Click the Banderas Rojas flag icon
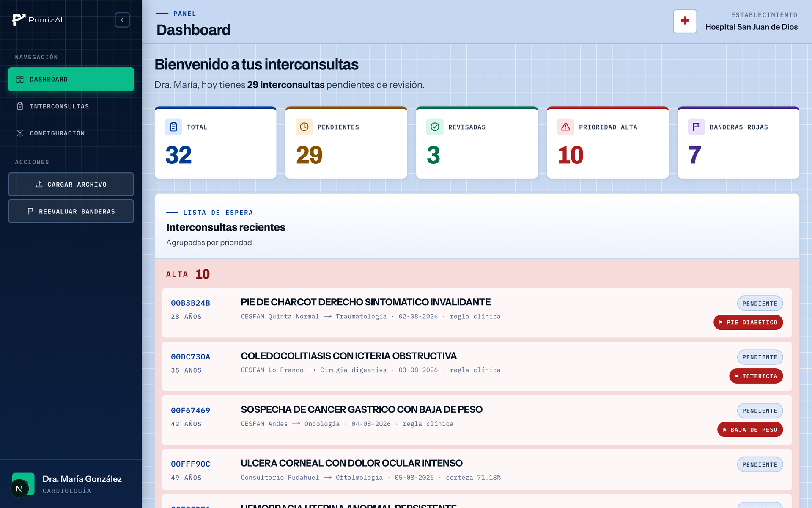Viewport: 812px width, 508px height. pyautogui.click(x=696, y=127)
